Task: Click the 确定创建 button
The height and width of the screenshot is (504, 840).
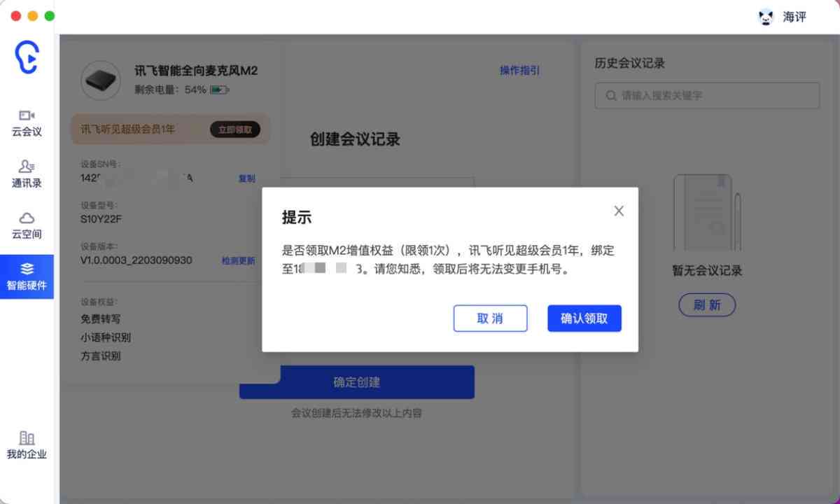Action: (x=357, y=382)
